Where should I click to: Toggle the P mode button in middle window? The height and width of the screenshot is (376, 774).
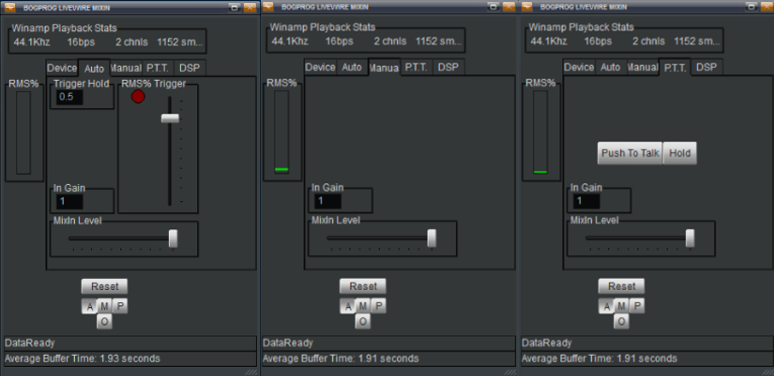tap(379, 306)
